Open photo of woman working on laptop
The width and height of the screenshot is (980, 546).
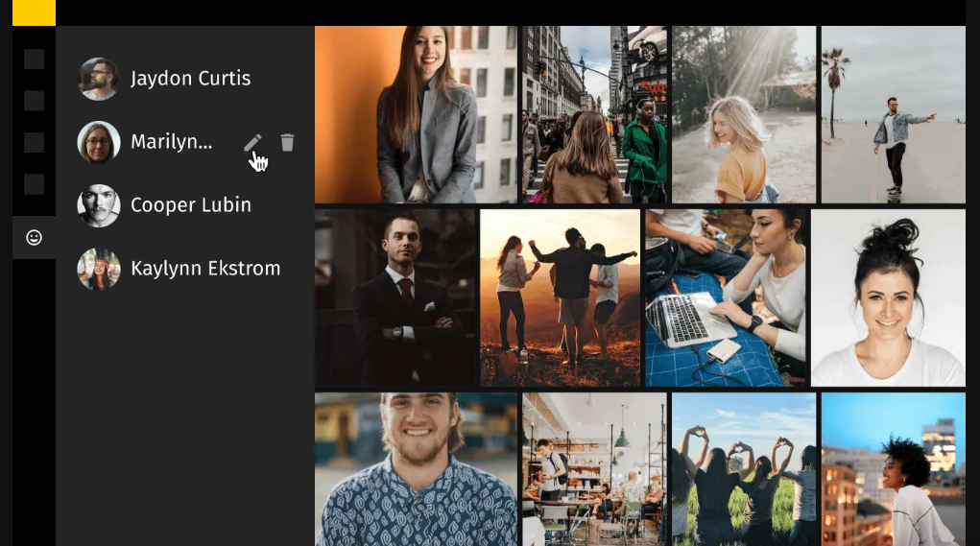725,297
